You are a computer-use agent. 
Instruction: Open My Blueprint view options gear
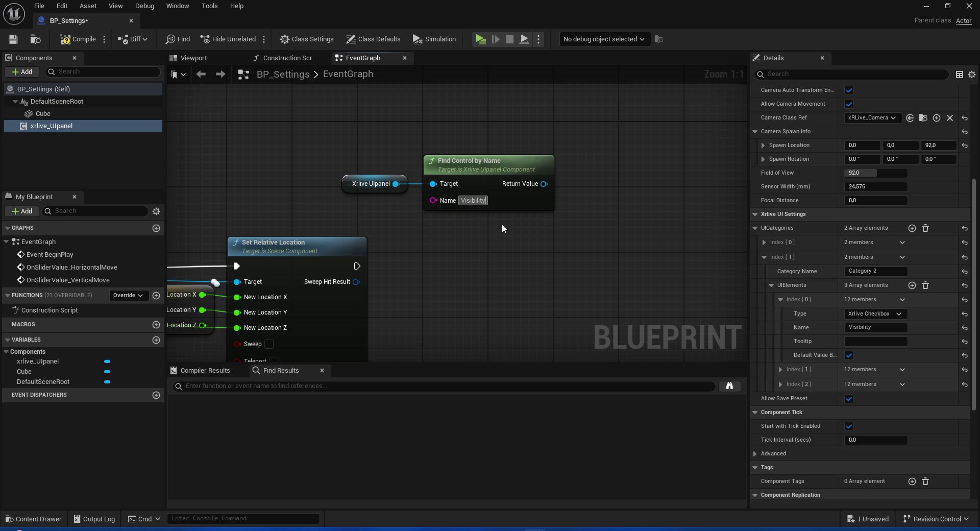tap(156, 211)
